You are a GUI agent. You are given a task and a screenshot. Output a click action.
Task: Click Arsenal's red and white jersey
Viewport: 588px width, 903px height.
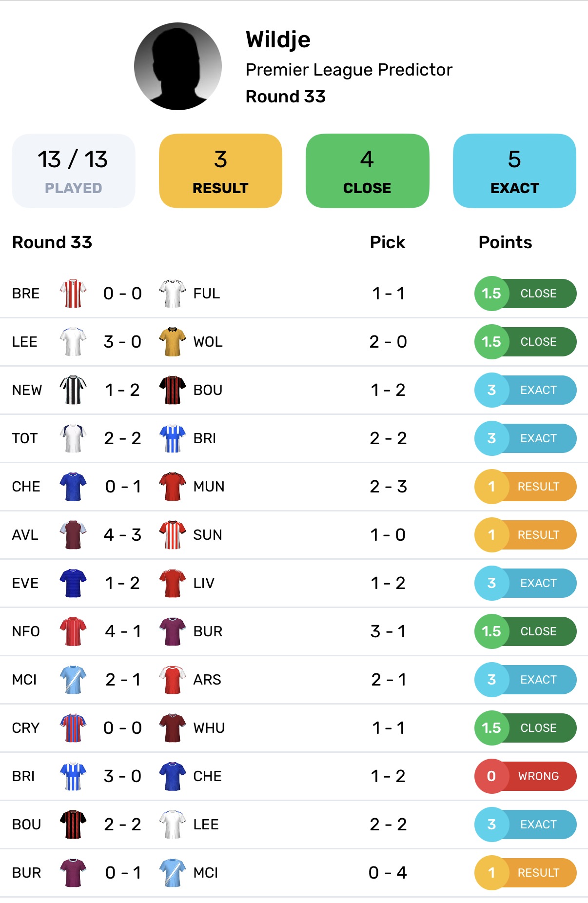[x=173, y=680]
